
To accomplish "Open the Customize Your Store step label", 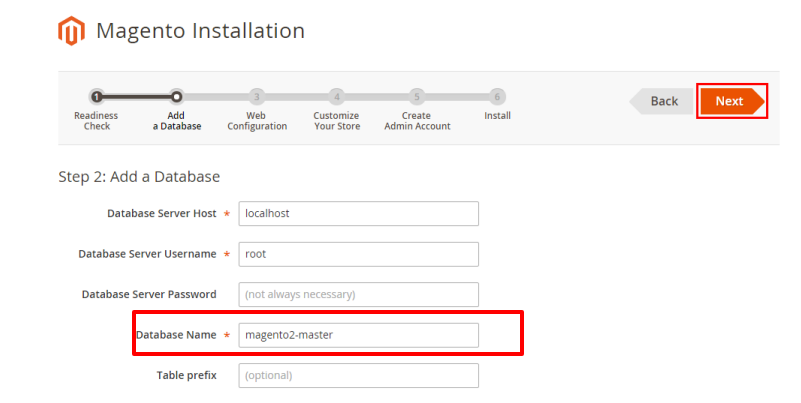I will click(x=337, y=121).
